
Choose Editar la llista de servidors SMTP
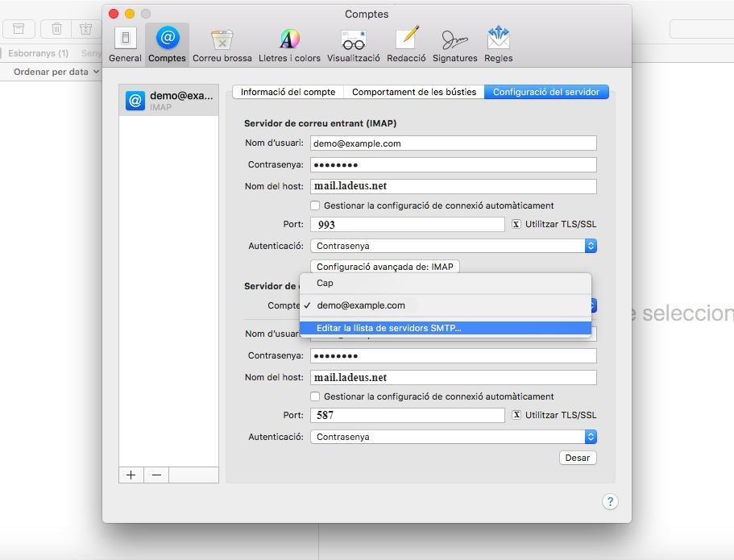[x=388, y=328]
